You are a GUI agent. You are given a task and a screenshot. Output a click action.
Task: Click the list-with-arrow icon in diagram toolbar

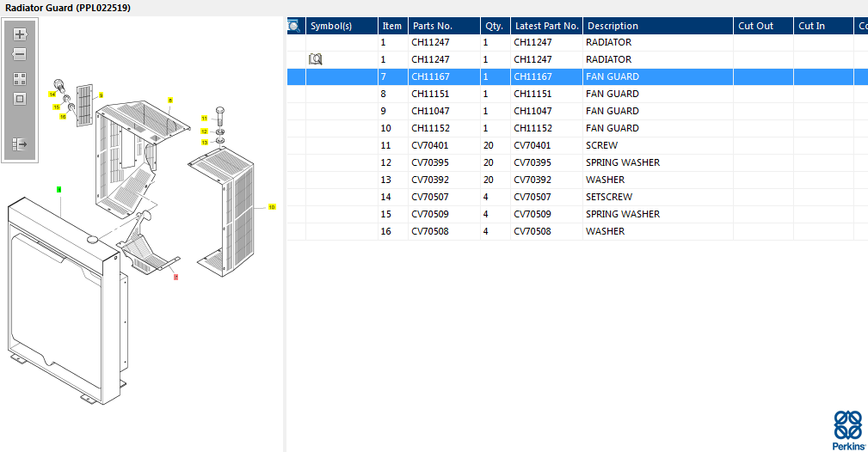tap(20, 144)
